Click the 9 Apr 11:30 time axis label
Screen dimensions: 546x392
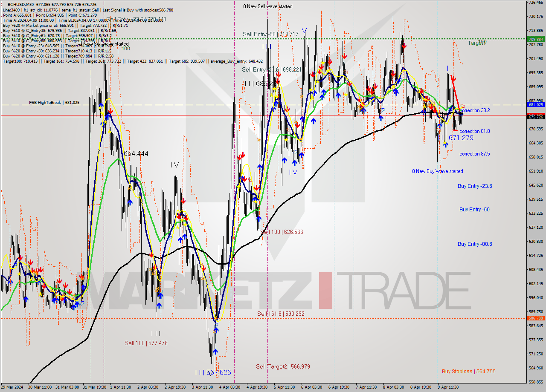click(448, 387)
